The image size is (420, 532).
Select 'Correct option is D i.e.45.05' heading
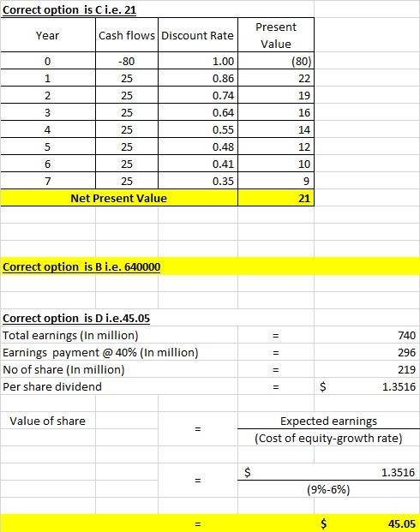tap(76, 318)
